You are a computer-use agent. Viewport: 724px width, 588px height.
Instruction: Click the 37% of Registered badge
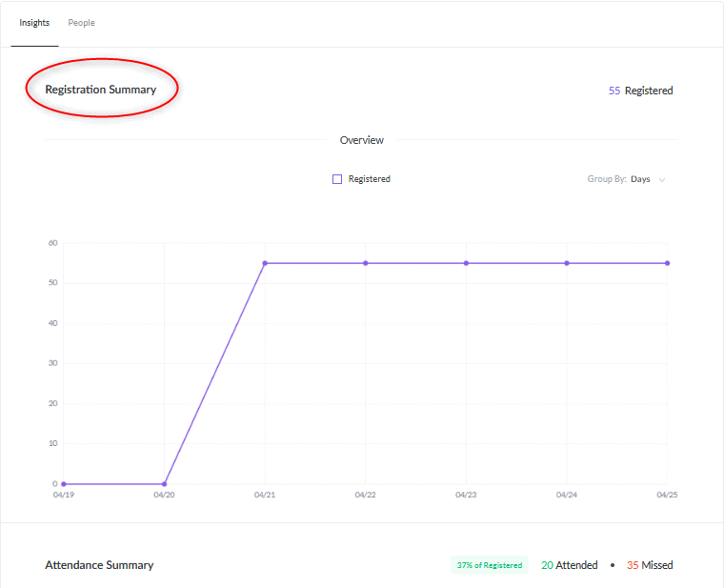(x=490, y=565)
